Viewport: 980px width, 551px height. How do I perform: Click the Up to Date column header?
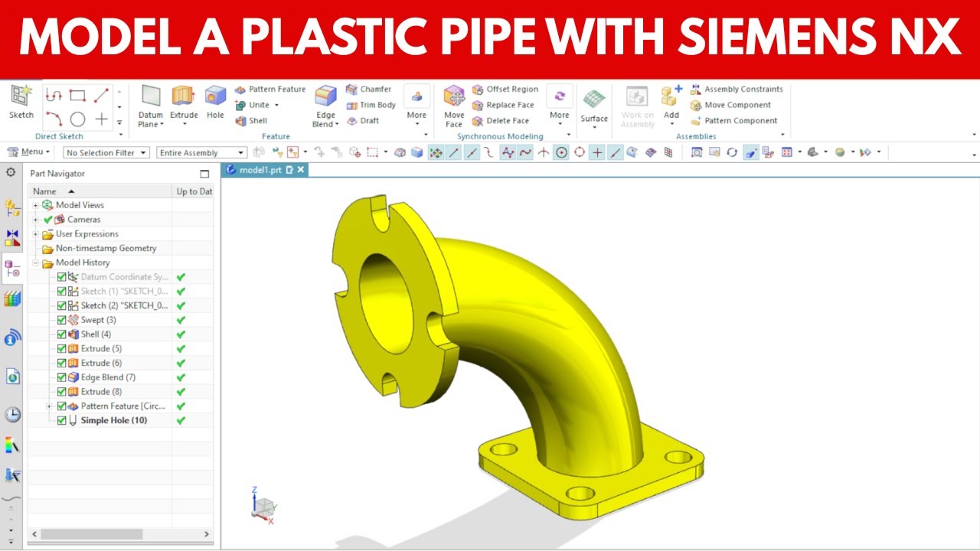coord(194,191)
